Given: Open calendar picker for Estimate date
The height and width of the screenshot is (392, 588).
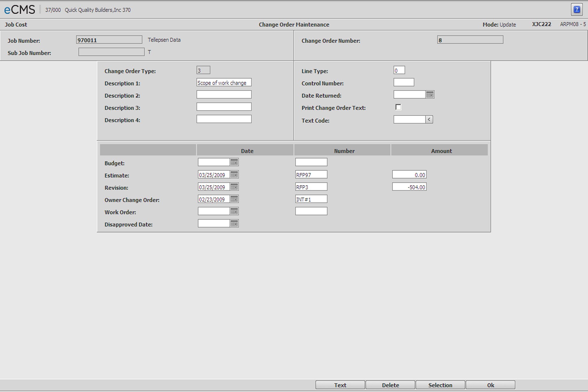Looking at the screenshot, I should [234, 175].
